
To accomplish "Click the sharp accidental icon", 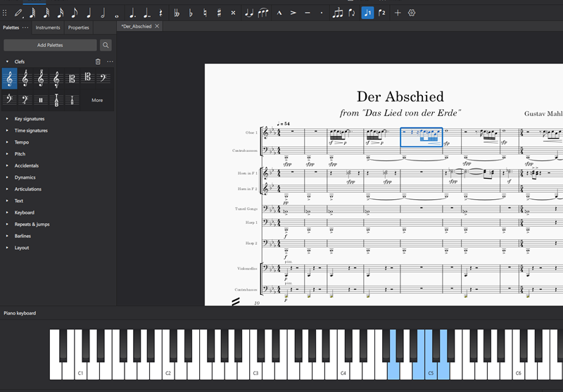I will [219, 13].
